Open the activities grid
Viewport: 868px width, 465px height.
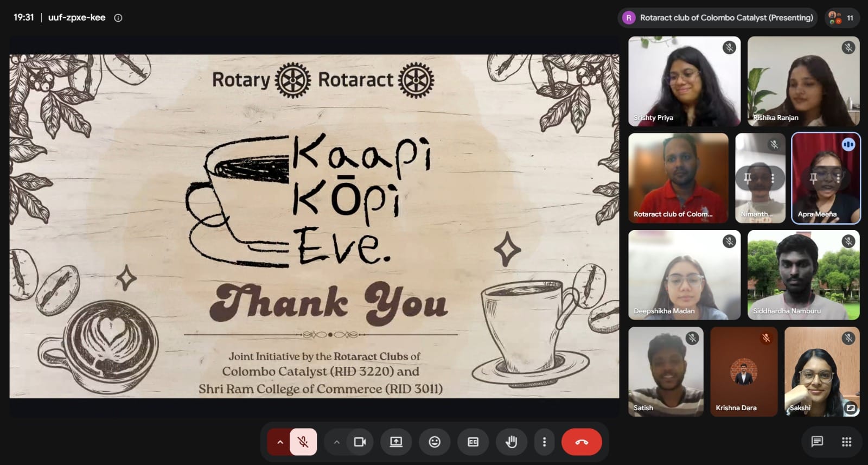846,442
